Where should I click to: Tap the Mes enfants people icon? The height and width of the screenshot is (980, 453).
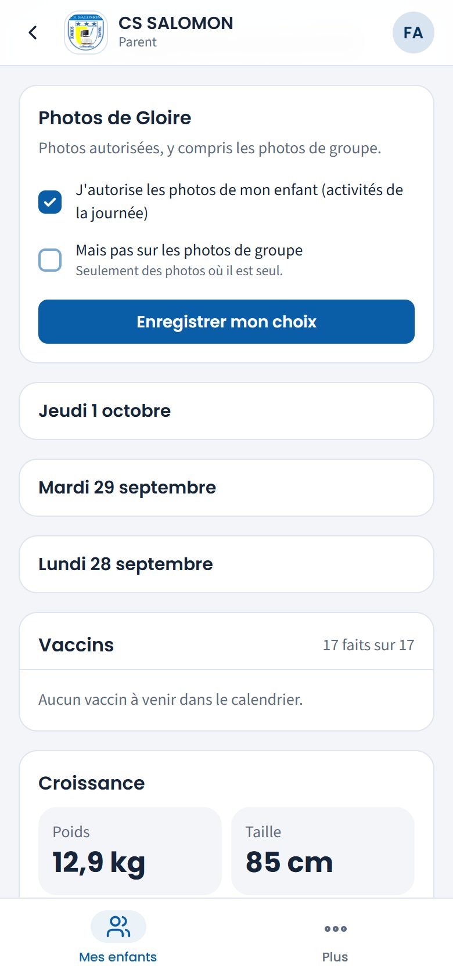pos(118,927)
